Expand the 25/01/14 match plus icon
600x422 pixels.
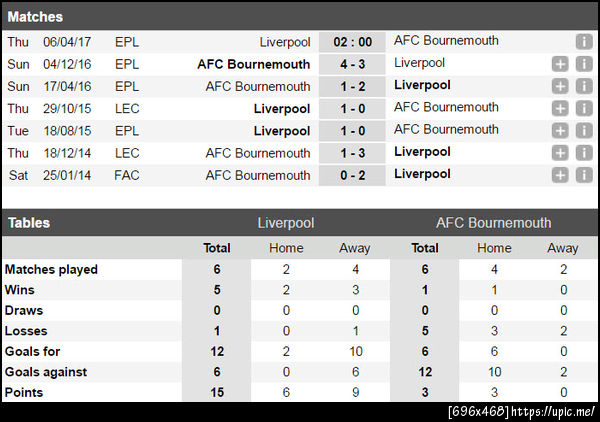click(x=560, y=175)
